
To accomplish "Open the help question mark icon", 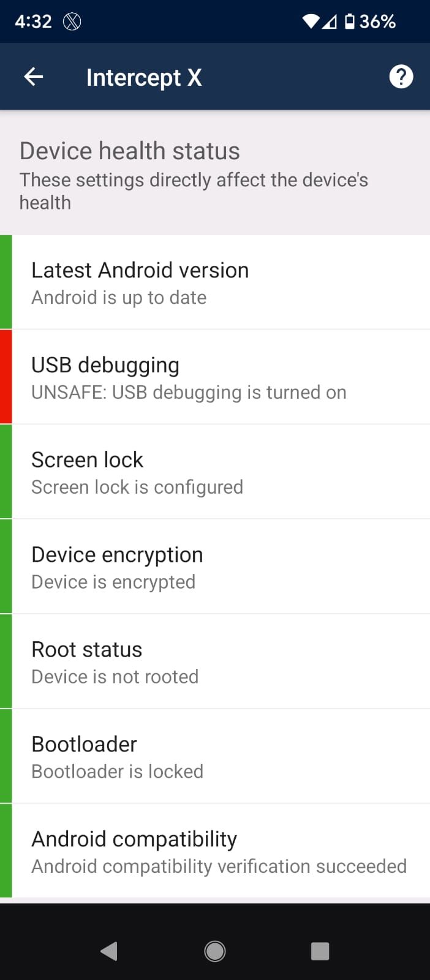I will (x=401, y=77).
